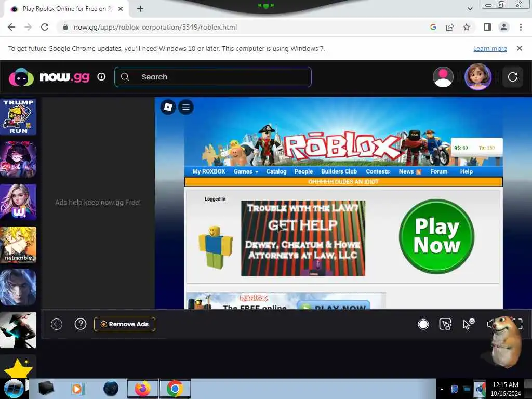Click the address bar URL
The image size is (532, 399).
[155, 27]
